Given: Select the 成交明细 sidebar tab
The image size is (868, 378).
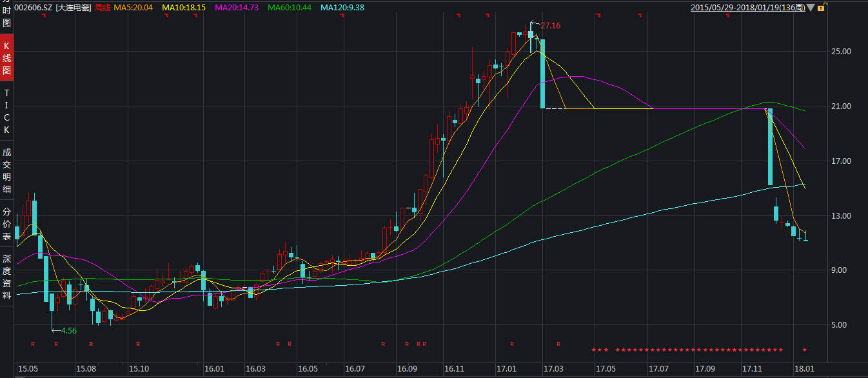Looking at the screenshot, I should [6, 170].
